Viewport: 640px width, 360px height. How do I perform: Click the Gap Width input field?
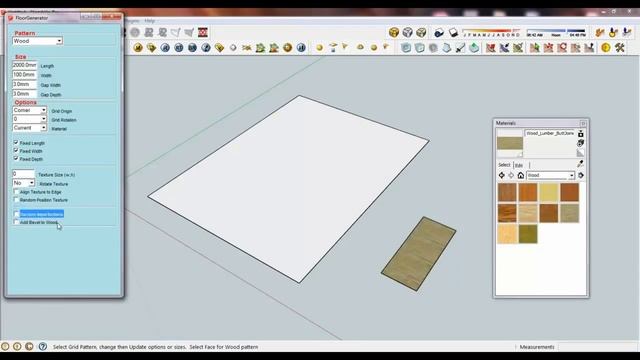coord(24,84)
